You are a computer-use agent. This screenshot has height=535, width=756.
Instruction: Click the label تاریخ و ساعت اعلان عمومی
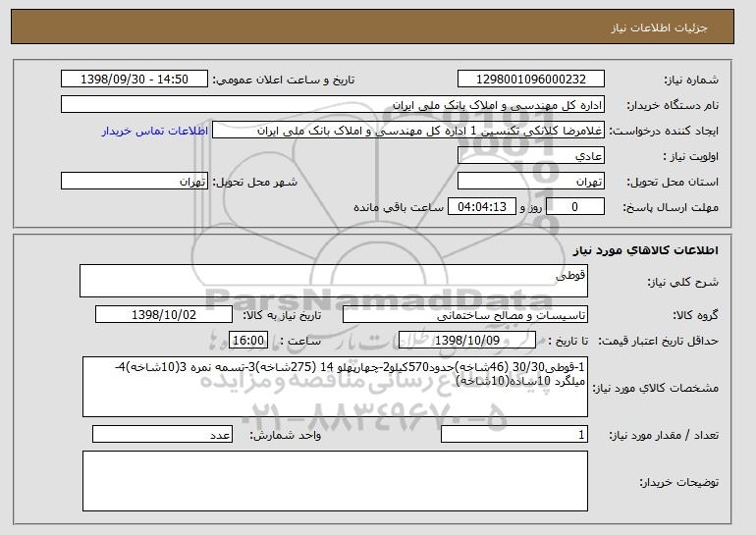pos(284,80)
